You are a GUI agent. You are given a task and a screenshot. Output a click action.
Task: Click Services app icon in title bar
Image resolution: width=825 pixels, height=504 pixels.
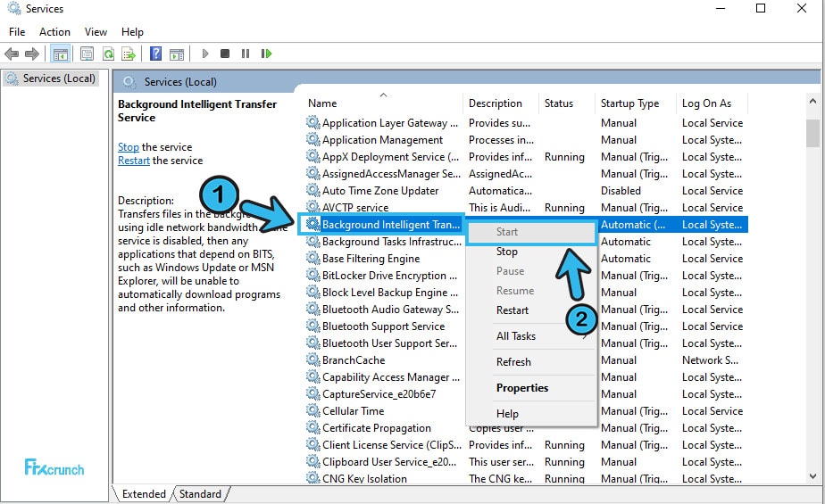click(13, 8)
